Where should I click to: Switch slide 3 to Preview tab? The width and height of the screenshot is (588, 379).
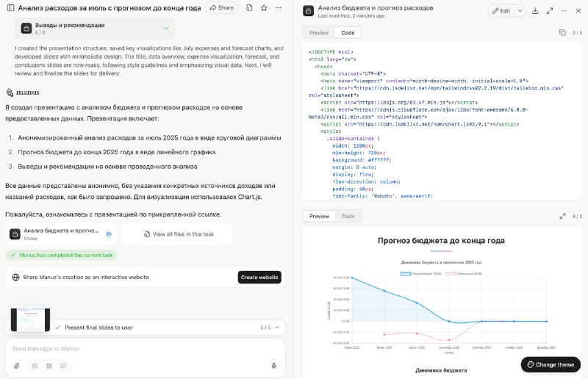click(x=319, y=33)
